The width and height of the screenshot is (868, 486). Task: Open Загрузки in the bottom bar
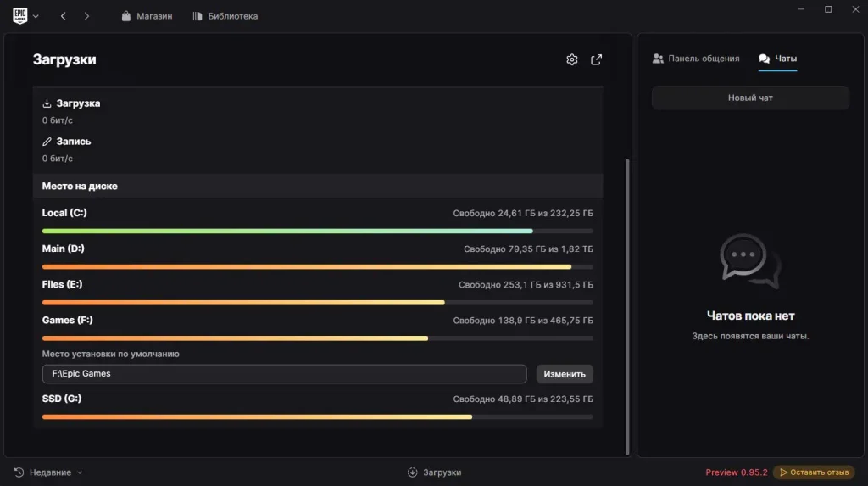coord(435,472)
